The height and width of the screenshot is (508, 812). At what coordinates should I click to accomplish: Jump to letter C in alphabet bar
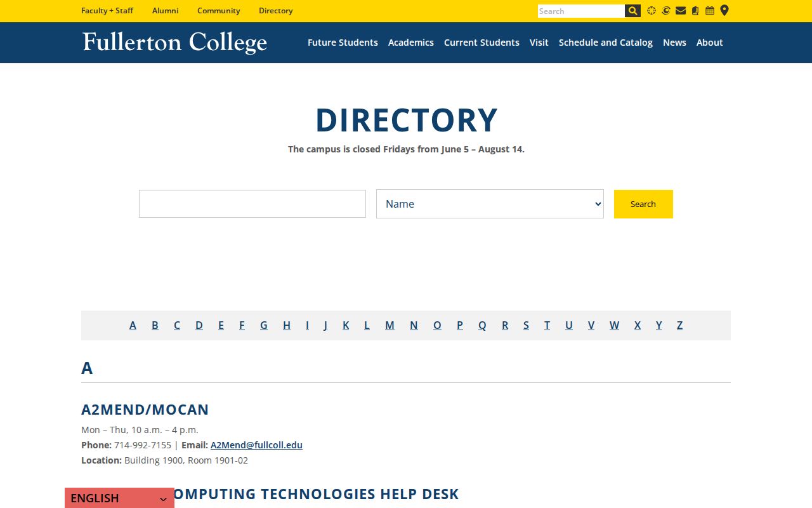pyautogui.click(x=177, y=325)
